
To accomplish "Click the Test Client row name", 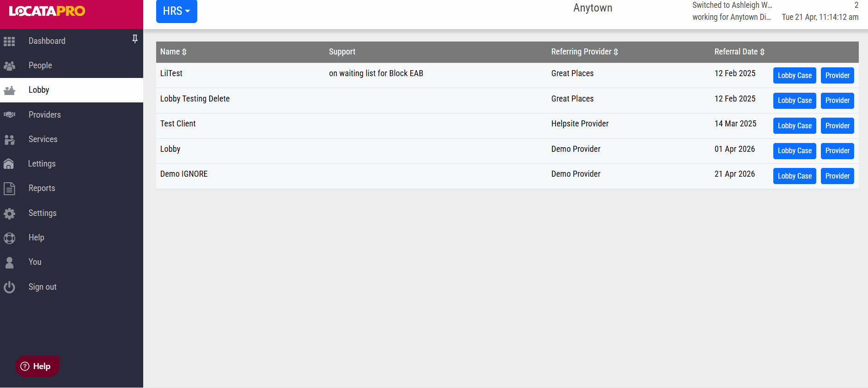I will click(178, 124).
